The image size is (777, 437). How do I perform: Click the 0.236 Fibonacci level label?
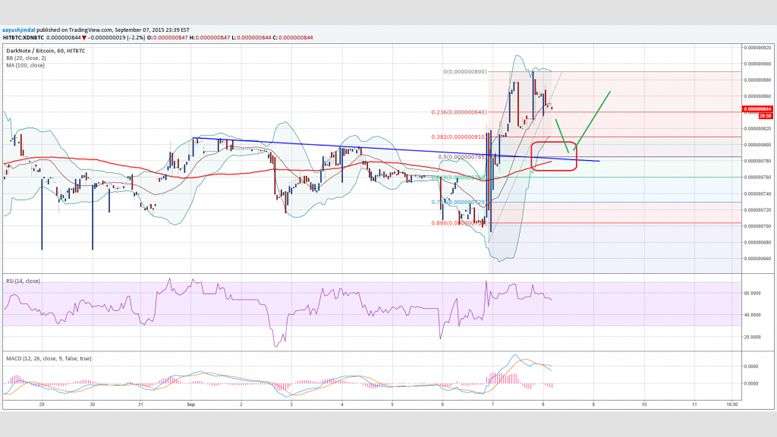click(459, 112)
